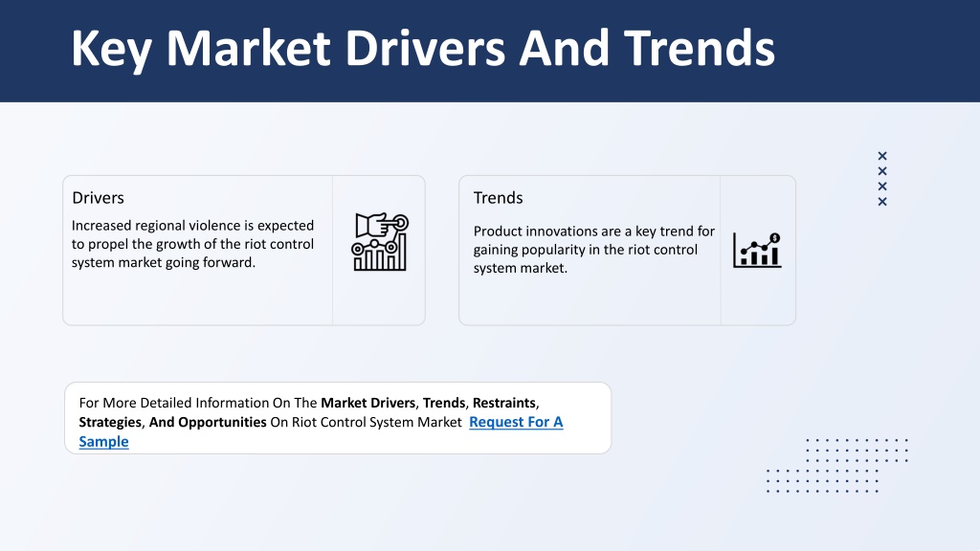
Task: Click the bold 'And Opportunities' text
Action: tap(208, 422)
